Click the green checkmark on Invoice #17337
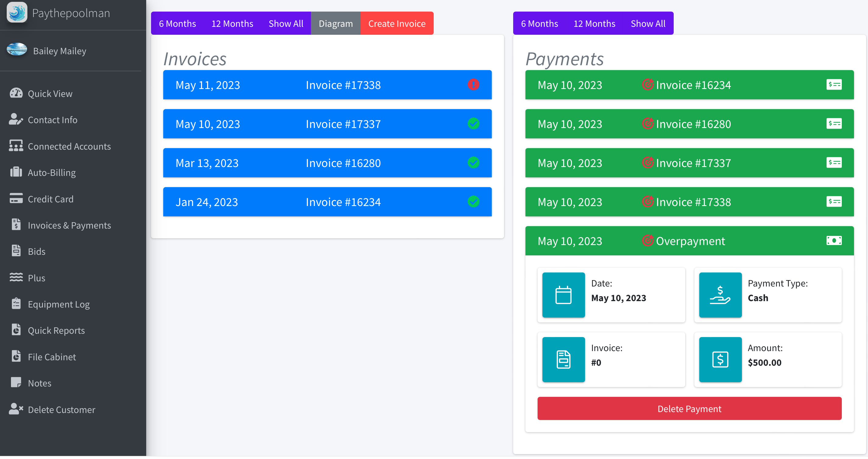Screen dimensions: 868x459 [473, 124]
